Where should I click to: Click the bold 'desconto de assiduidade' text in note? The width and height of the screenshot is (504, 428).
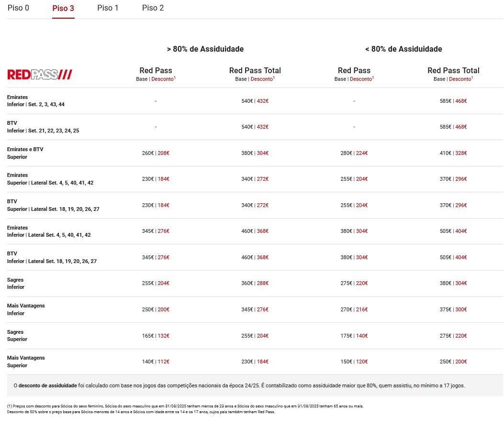pos(47,385)
